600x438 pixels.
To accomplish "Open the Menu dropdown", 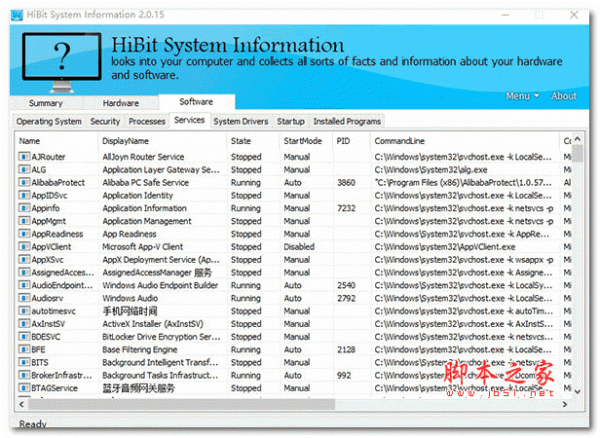I will coord(522,96).
